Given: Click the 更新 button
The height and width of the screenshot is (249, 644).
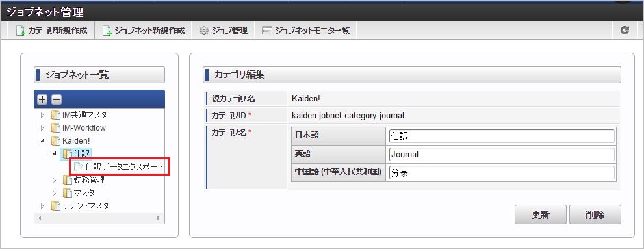Looking at the screenshot, I should [541, 215].
